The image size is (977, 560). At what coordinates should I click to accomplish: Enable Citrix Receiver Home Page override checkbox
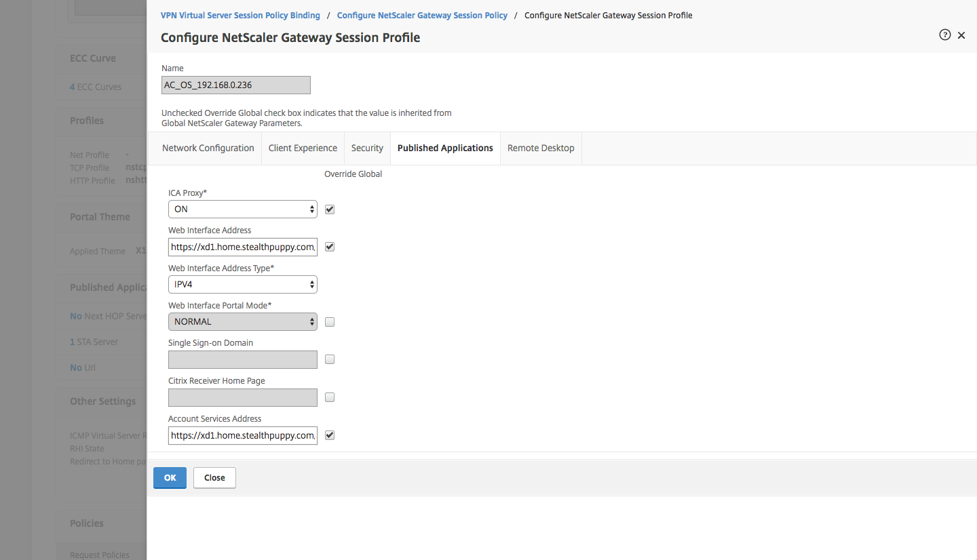pyautogui.click(x=330, y=397)
